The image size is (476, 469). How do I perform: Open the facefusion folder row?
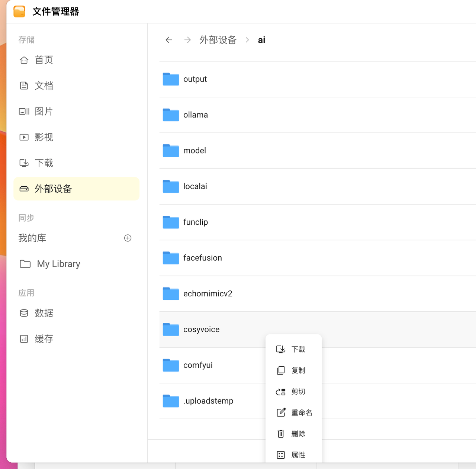click(x=203, y=258)
